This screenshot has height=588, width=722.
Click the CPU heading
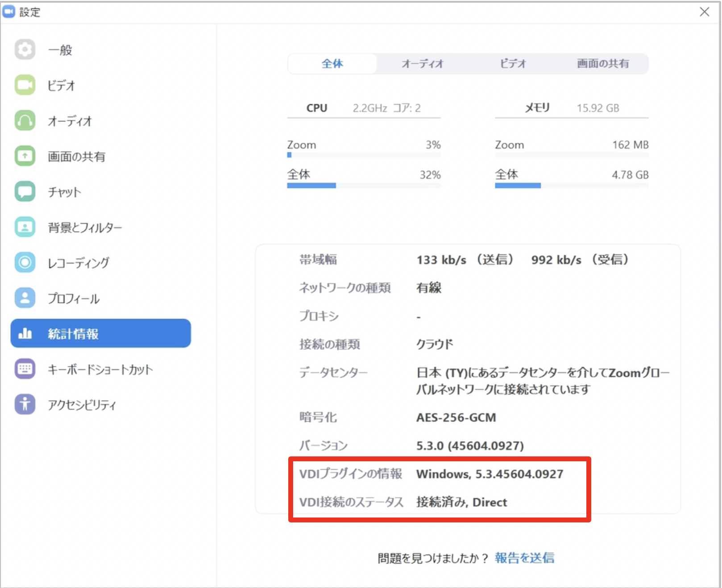pos(317,108)
